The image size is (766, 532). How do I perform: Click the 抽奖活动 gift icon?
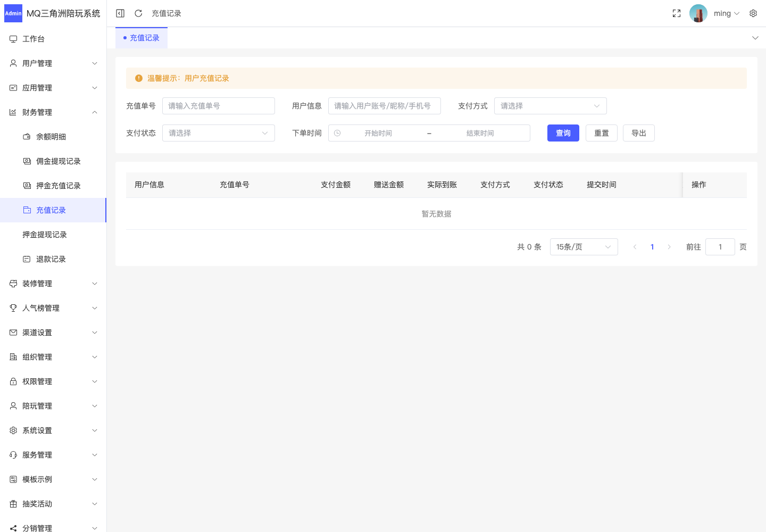[x=13, y=504]
